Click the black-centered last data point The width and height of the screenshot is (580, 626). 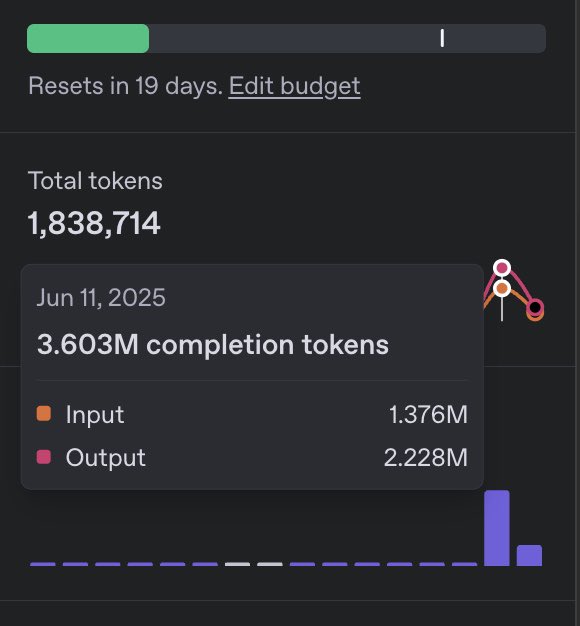[x=534, y=308]
